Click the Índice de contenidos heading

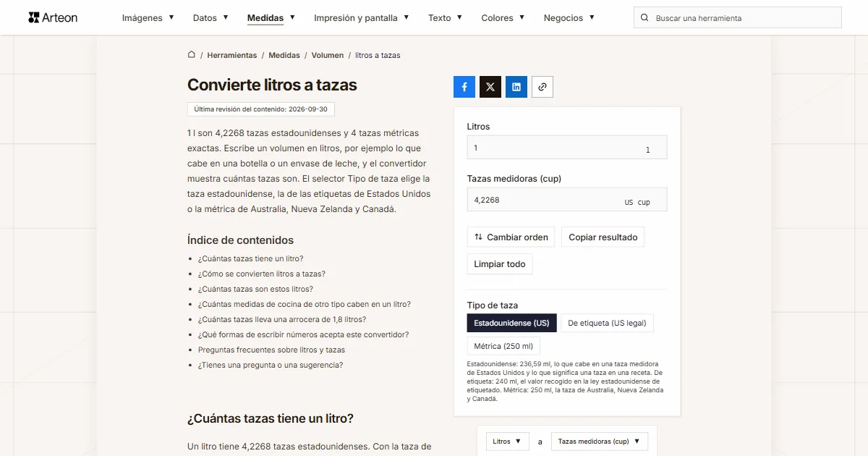241,240
